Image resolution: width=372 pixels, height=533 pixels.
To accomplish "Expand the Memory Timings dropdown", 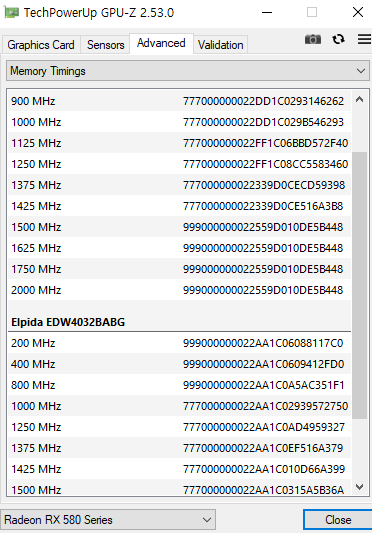I will (188, 71).
